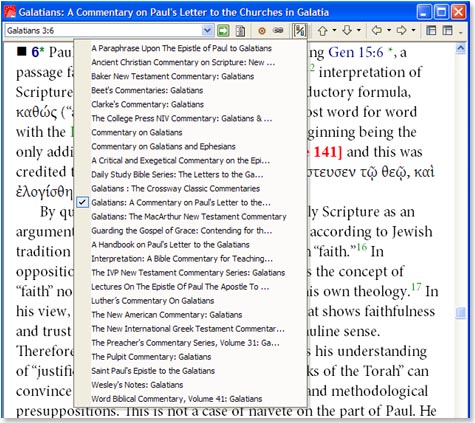Screen dimensions: 475x423
Task: Click the verse 6 number link
Action: pyautogui.click(x=35, y=52)
